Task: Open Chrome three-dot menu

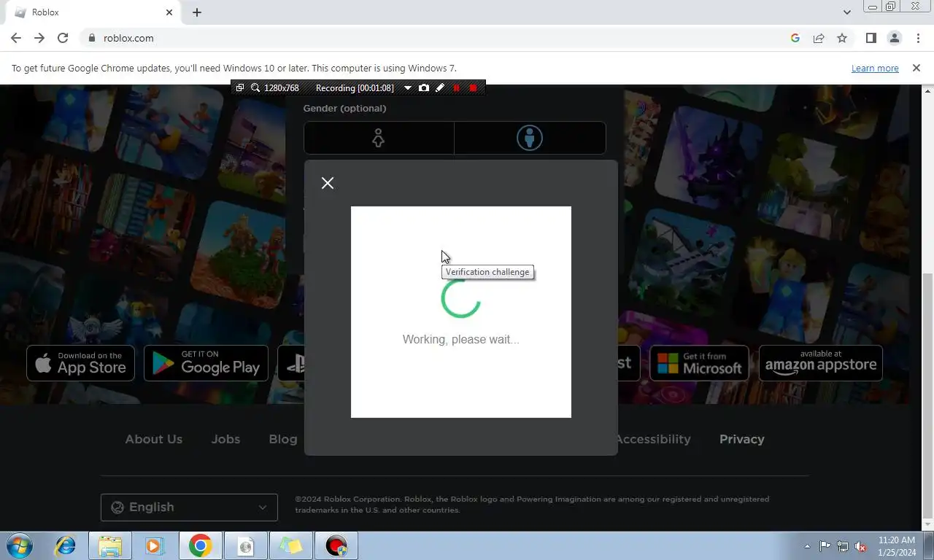Action: (918, 38)
